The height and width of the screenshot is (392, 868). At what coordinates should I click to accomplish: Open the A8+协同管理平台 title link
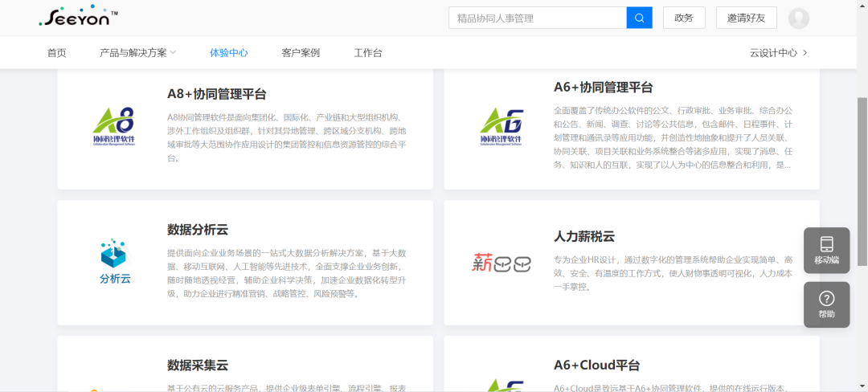(217, 94)
